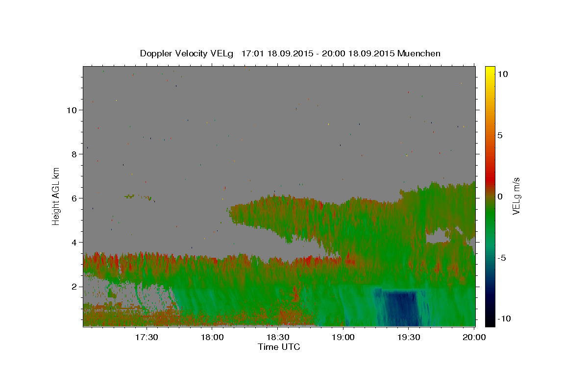This screenshot has height=392, width=588.
Task: Click the 18:30 time tick label
Action: tap(277, 338)
